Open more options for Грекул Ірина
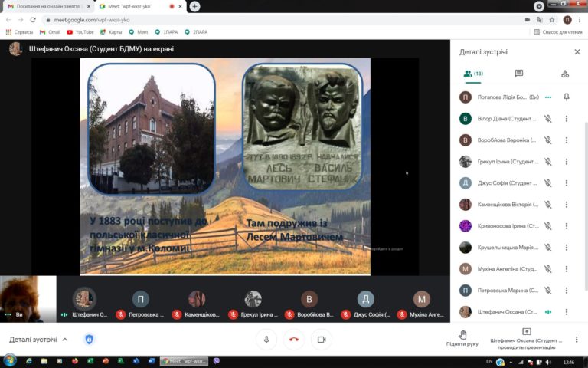 [x=567, y=162]
